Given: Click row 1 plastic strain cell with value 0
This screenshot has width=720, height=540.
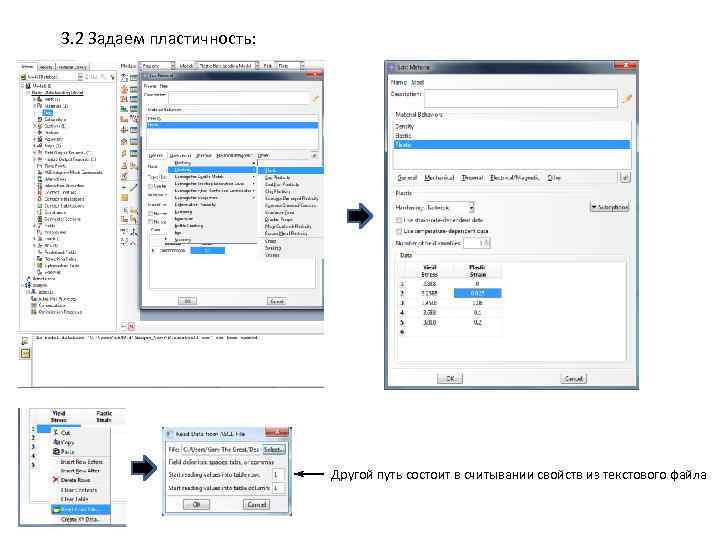Looking at the screenshot, I should click(x=478, y=284).
